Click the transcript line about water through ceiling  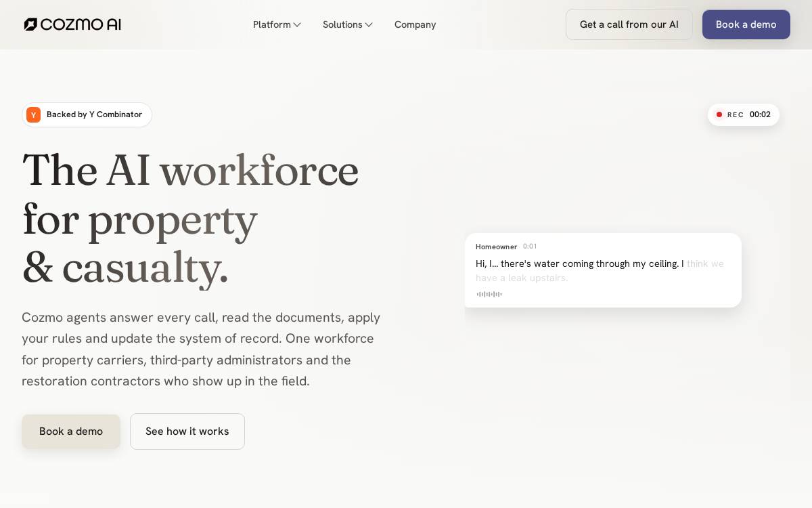click(600, 270)
